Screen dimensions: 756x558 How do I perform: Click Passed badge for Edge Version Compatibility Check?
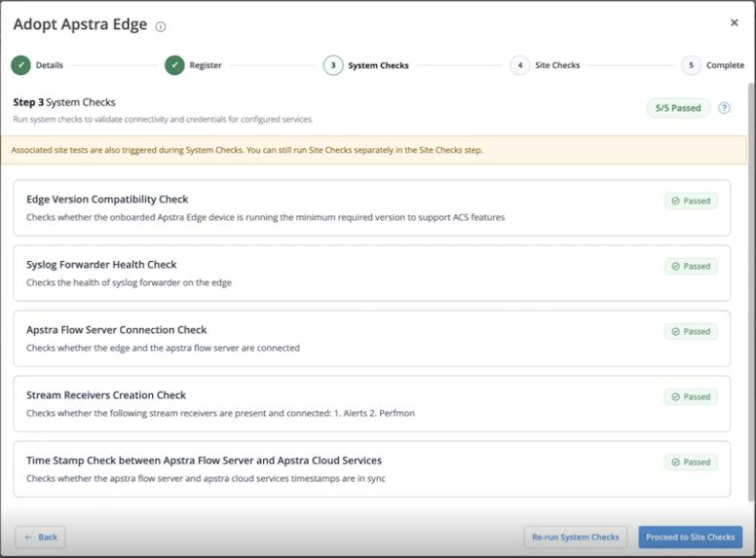click(691, 201)
